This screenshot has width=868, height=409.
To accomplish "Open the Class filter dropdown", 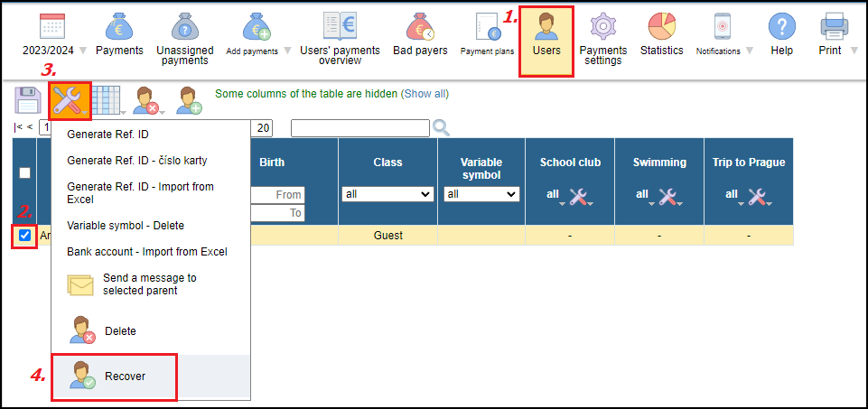I will point(387,194).
